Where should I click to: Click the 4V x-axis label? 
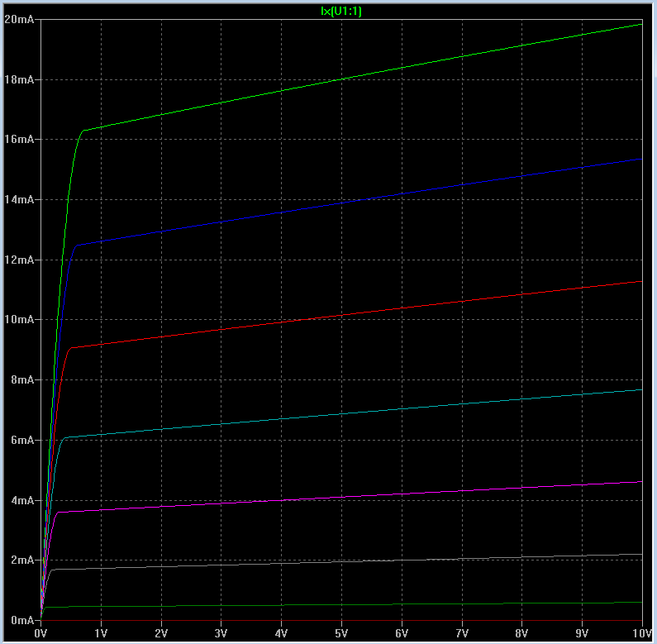281,633
